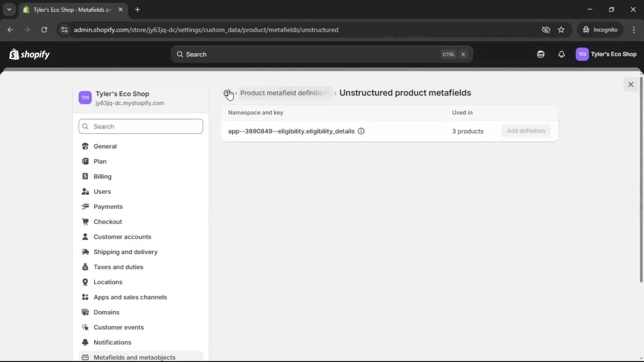Click the Shopify logo
This screenshot has height=362, width=644.
[30, 54]
